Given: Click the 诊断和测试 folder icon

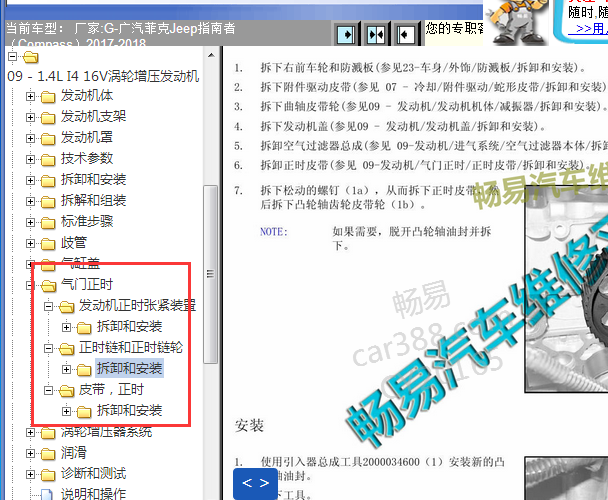Looking at the screenshot, I should [x=48, y=474].
